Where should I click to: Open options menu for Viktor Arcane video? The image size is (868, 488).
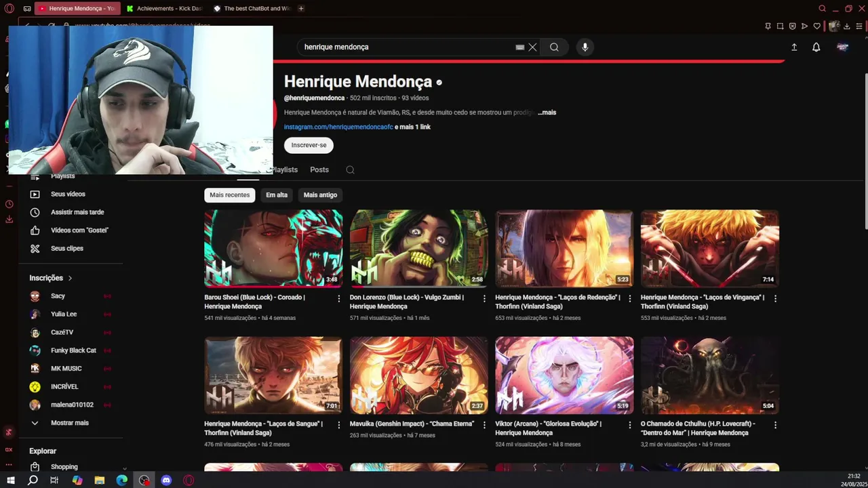[x=630, y=425]
